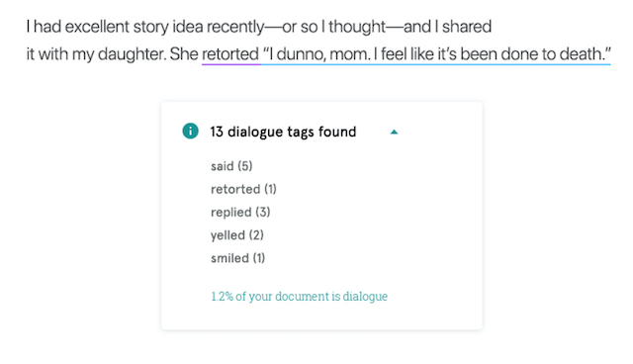Viewport: 633px width, 364px height.
Task: Click the purple-underlined word 'retorted'
Action: point(230,53)
